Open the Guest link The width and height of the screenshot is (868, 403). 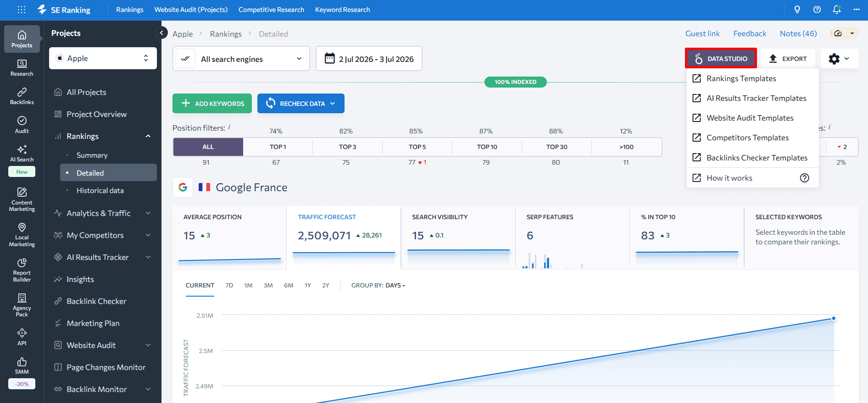pos(702,33)
